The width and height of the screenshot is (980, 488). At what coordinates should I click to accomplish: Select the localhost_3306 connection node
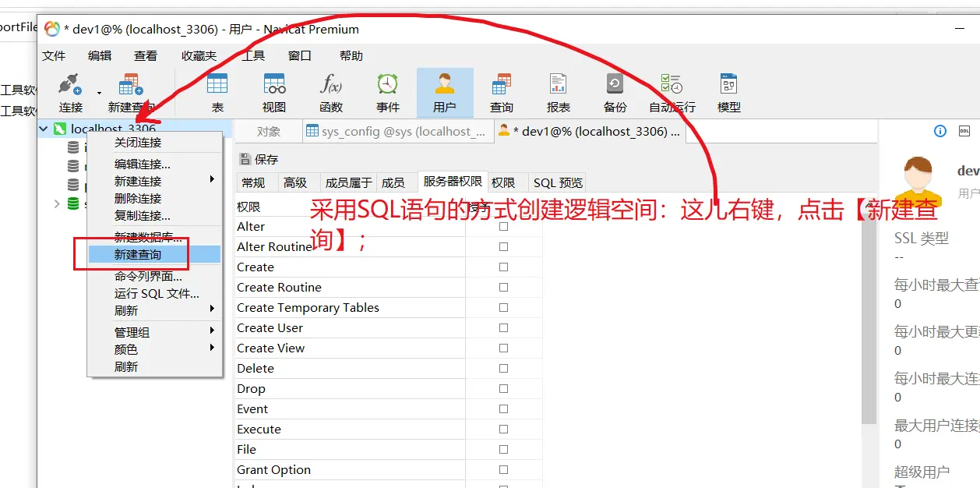tap(113, 129)
